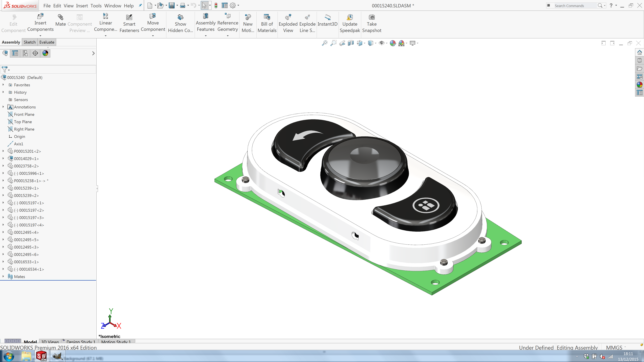This screenshot has height=362, width=644.
Task: Expand the Mates folder in the tree
Action: tap(3, 277)
